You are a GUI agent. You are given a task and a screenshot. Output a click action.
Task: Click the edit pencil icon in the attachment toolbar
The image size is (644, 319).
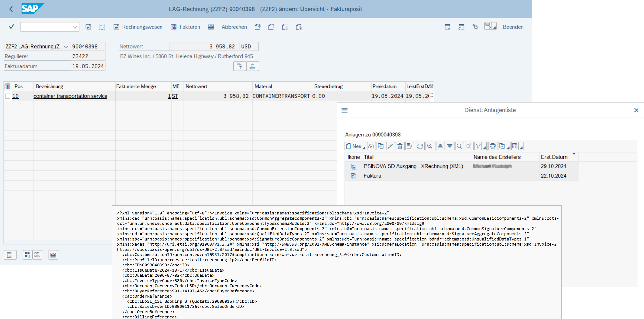pyautogui.click(x=390, y=146)
